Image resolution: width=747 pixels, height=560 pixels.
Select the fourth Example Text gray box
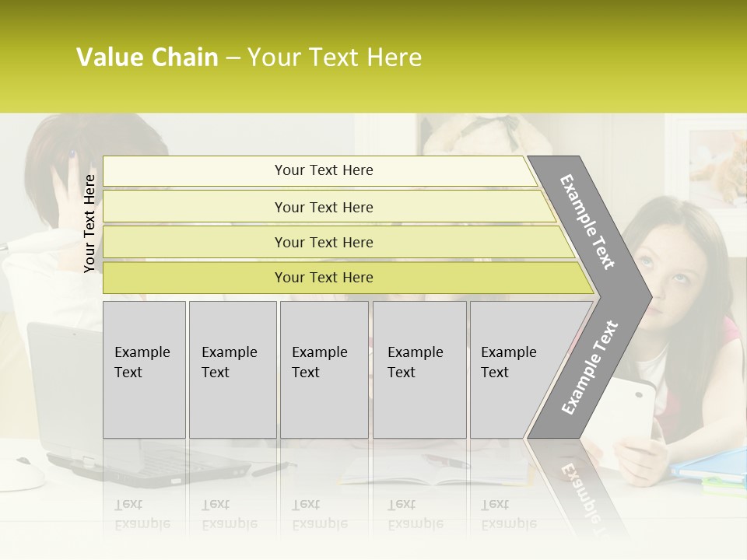(419, 369)
